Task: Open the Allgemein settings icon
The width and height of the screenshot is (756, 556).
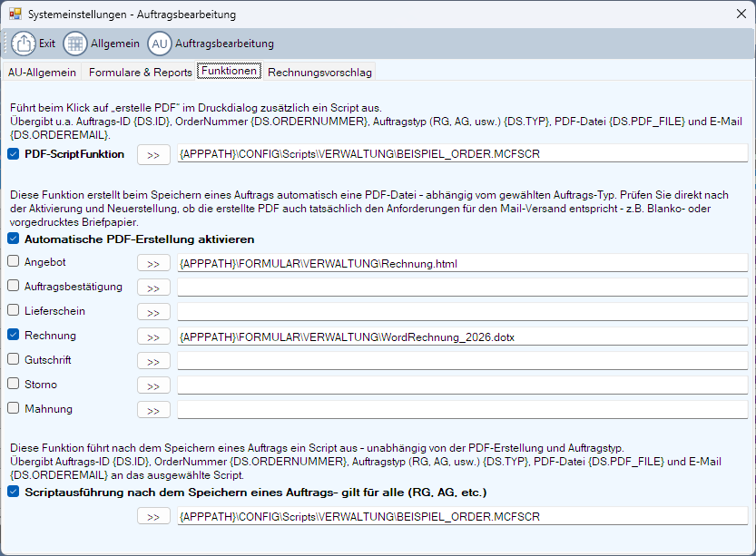Action: pos(75,44)
